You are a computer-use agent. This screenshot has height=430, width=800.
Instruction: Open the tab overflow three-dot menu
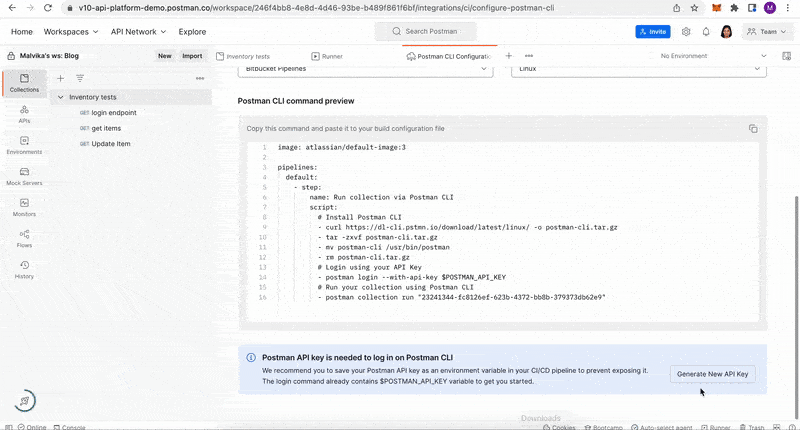[x=529, y=56]
